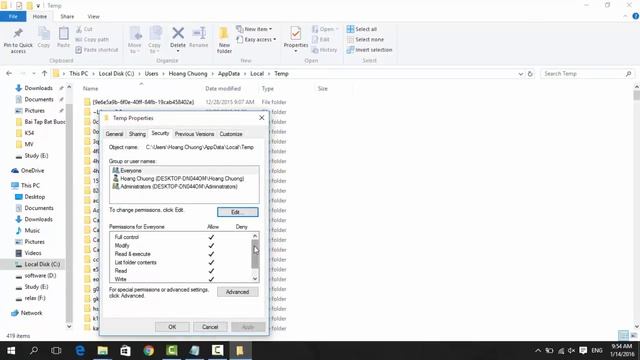Image resolution: width=640 pixels, height=360 pixels.
Task: Open taskbar search icon
Action: pyautogui.click(x=34, y=350)
